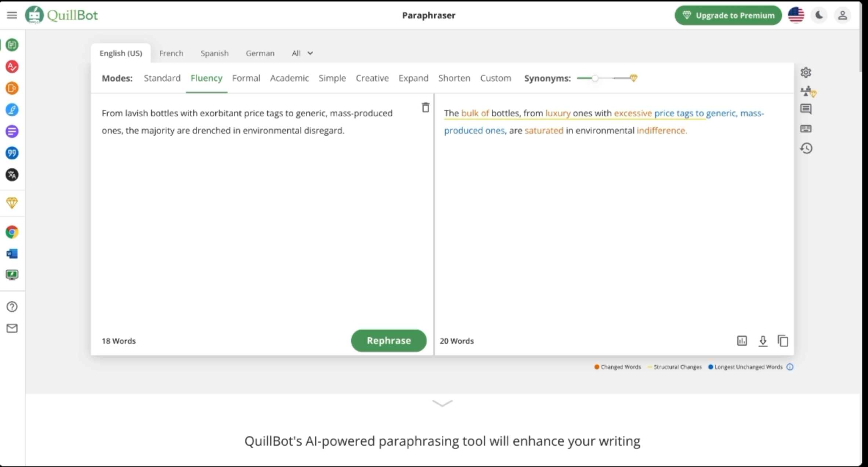
Task: Adjust the Synonyms slider handle
Action: (595, 78)
